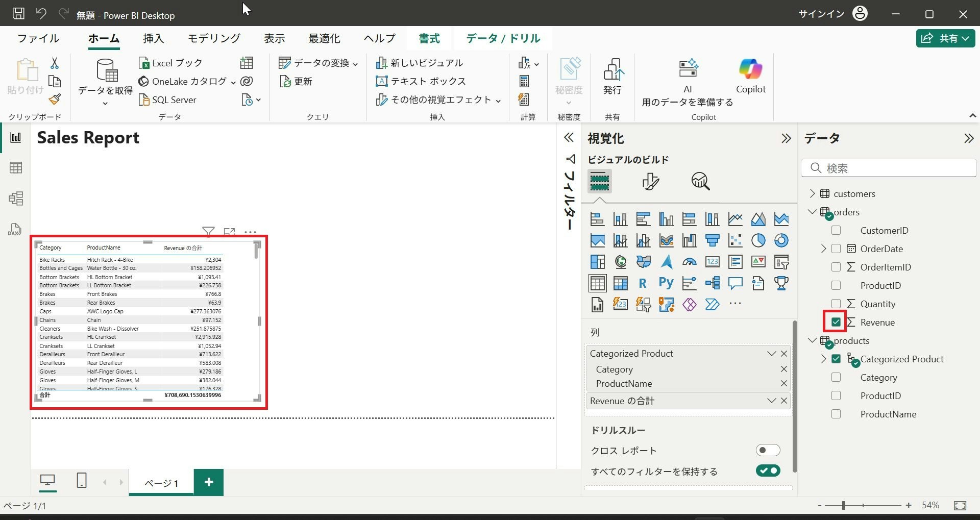Switch to mobile layout icon

pyautogui.click(x=82, y=480)
